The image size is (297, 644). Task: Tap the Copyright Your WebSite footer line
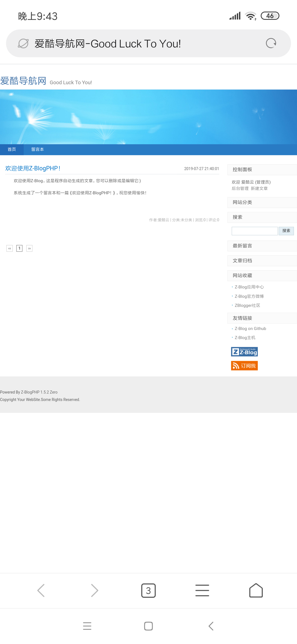click(40, 400)
